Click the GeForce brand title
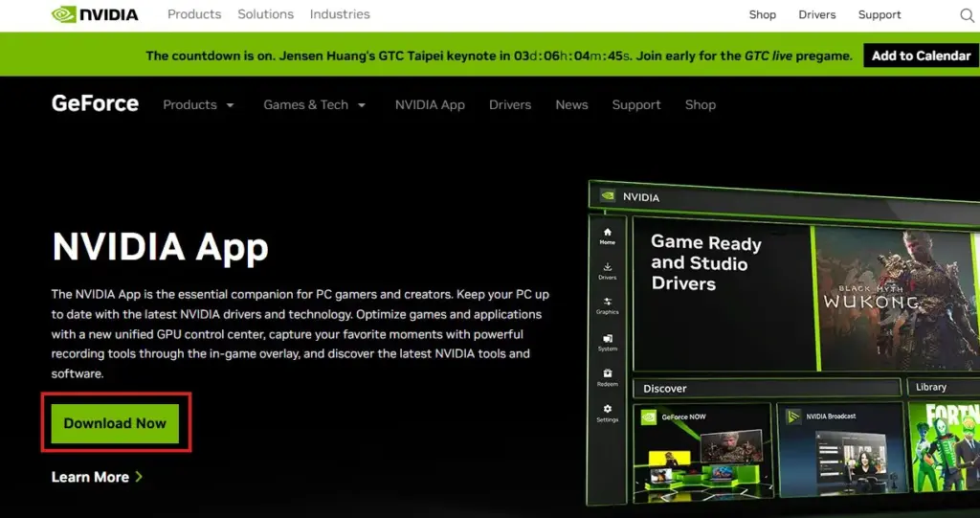Screen dimensions: 980x518 point(95,103)
